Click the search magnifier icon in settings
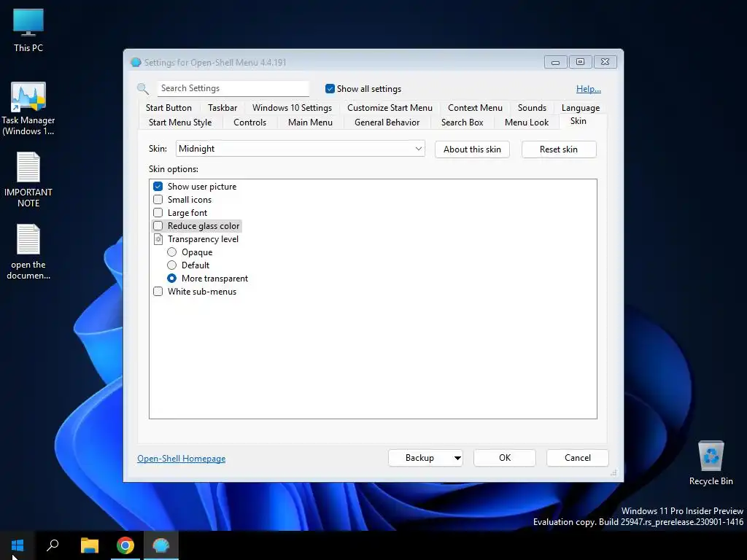747x560 pixels. tap(143, 88)
